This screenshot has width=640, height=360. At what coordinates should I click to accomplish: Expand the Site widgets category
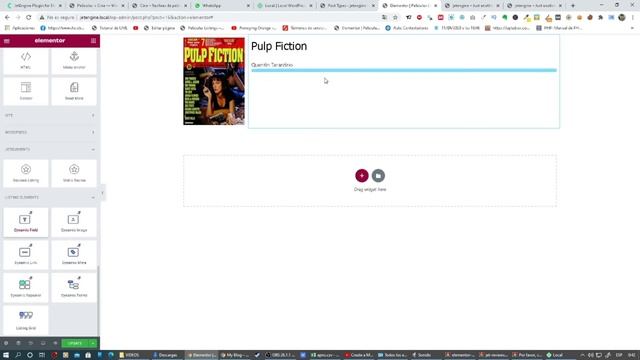pos(50,116)
